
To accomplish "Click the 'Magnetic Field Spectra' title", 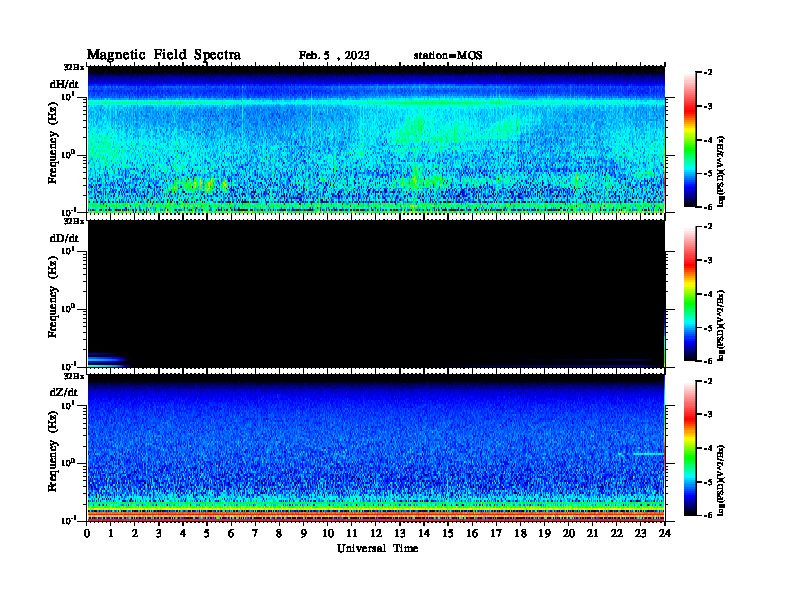I will [x=164, y=55].
